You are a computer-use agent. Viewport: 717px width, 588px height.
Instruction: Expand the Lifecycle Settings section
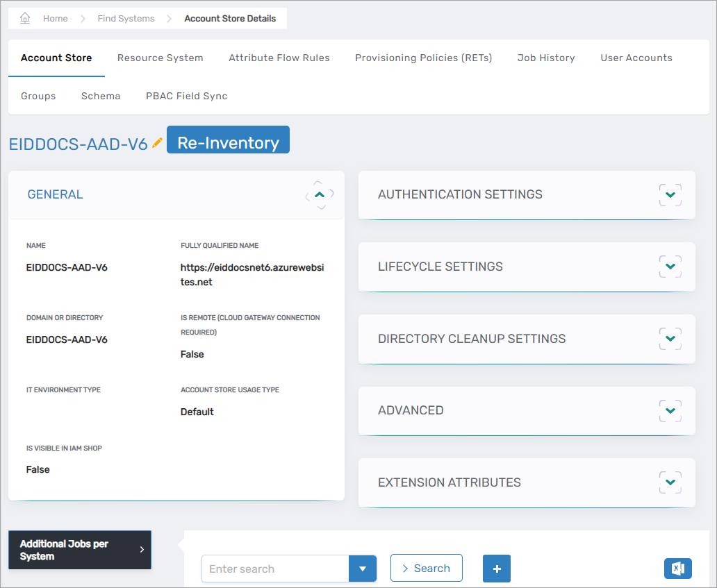coord(669,267)
